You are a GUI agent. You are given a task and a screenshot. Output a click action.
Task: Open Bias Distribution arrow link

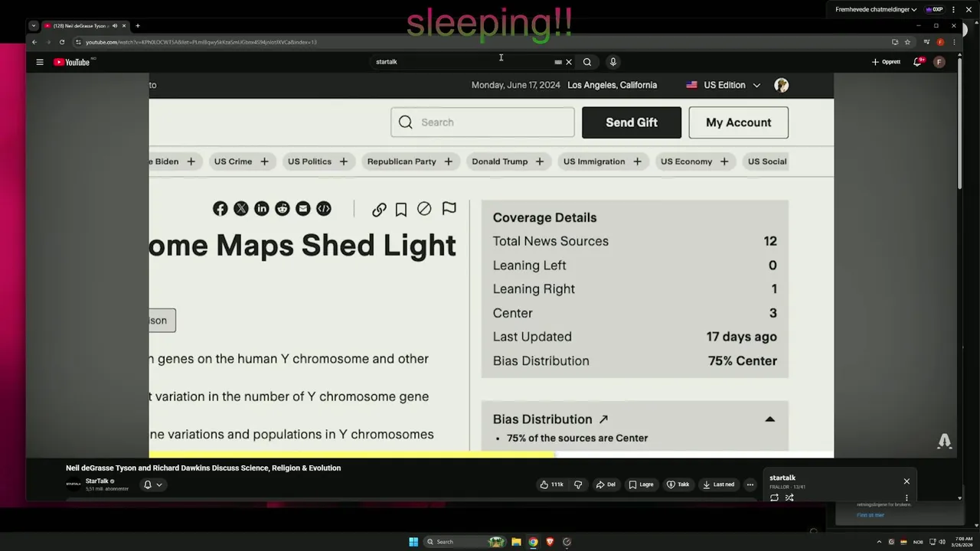603,419
